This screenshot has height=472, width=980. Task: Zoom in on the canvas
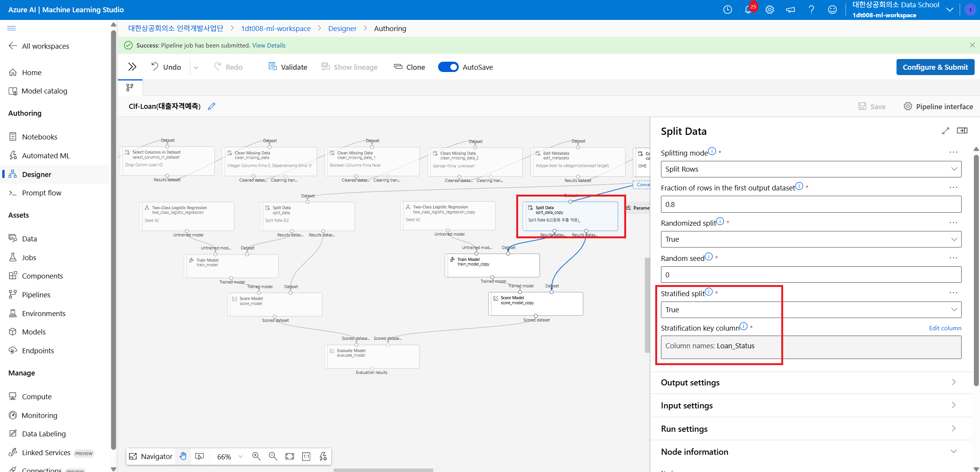coord(256,456)
